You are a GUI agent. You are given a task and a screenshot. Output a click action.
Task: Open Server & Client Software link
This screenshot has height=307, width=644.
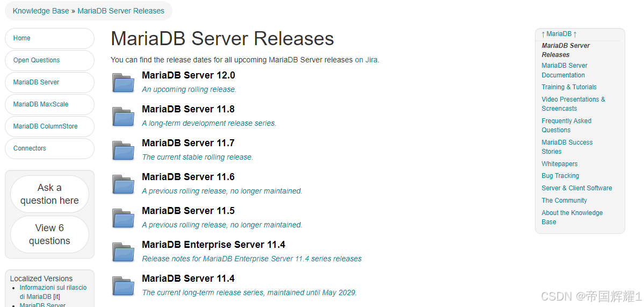577,188
